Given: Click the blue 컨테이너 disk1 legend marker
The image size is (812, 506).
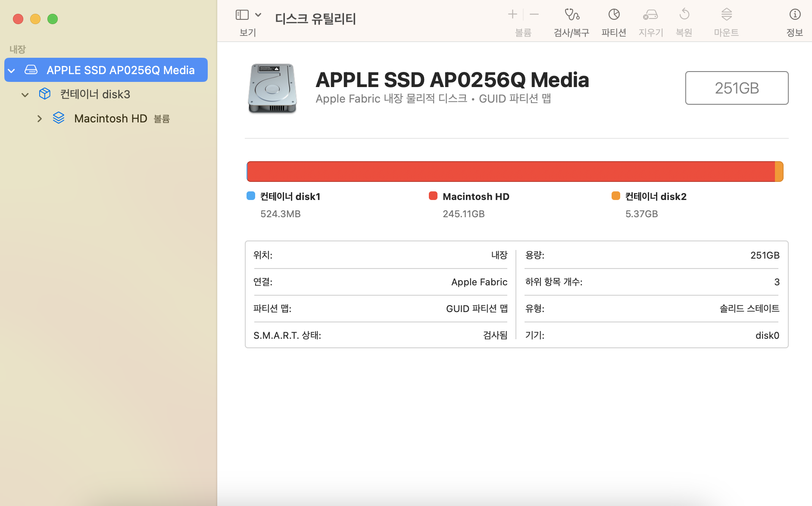Looking at the screenshot, I should pyautogui.click(x=250, y=196).
